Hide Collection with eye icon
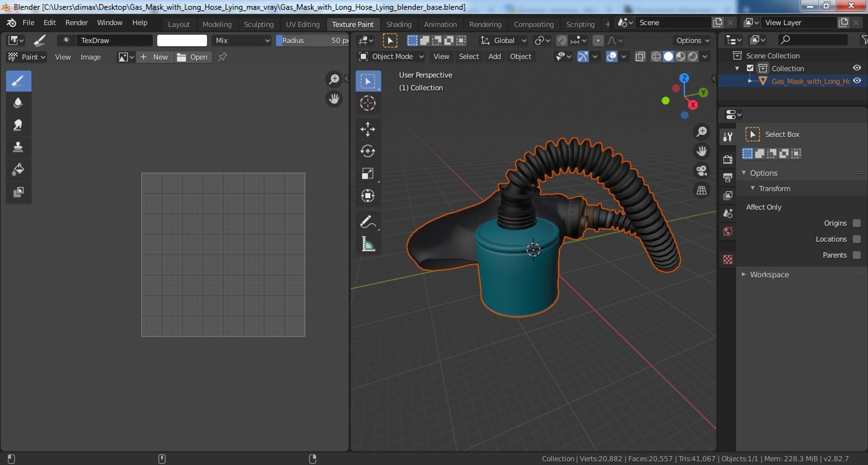The height and width of the screenshot is (465, 868). pos(857,68)
